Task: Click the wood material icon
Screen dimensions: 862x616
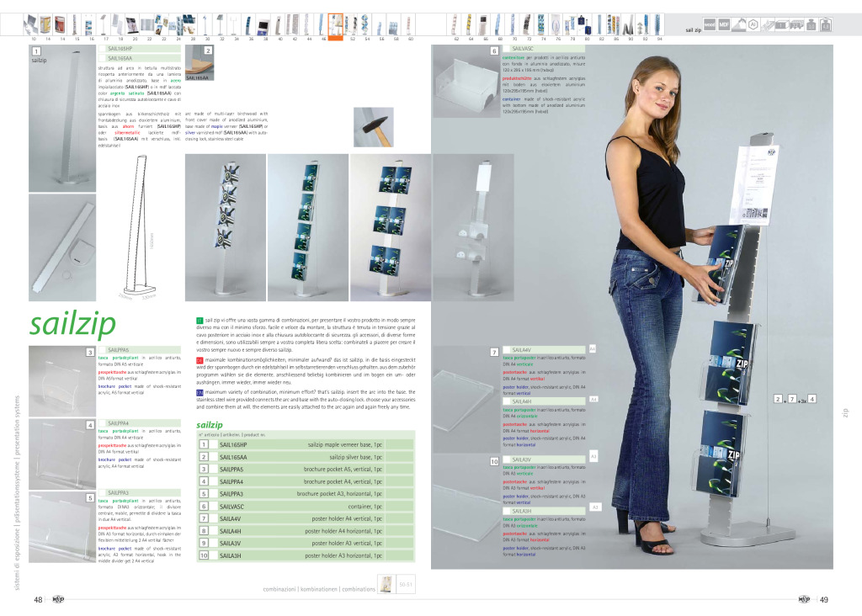Action: 710,24
